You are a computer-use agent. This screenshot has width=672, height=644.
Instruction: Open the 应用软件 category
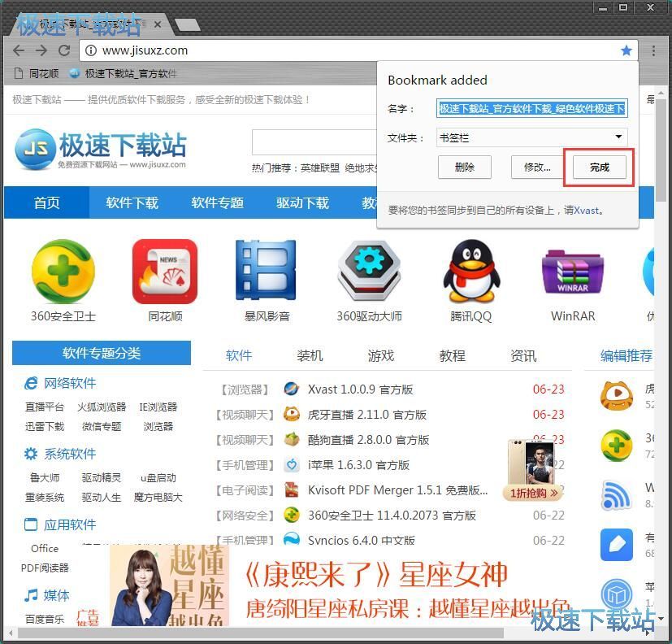[x=60, y=524]
